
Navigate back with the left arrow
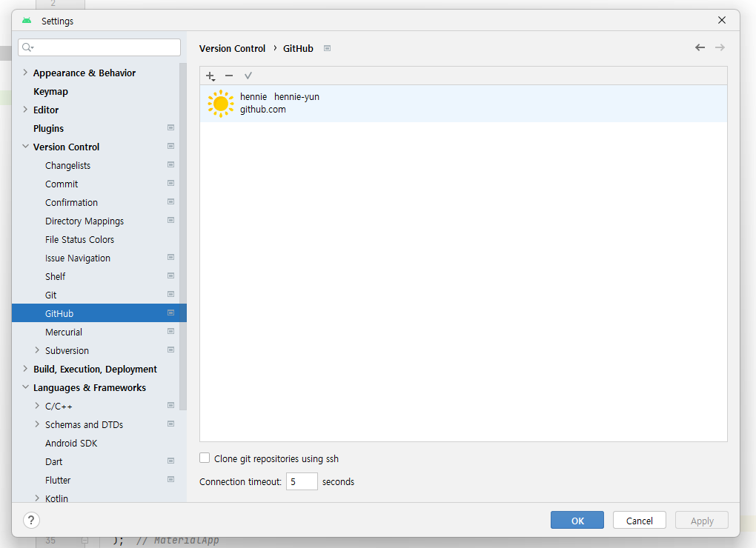pyautogui.click(x=700, y=47)
